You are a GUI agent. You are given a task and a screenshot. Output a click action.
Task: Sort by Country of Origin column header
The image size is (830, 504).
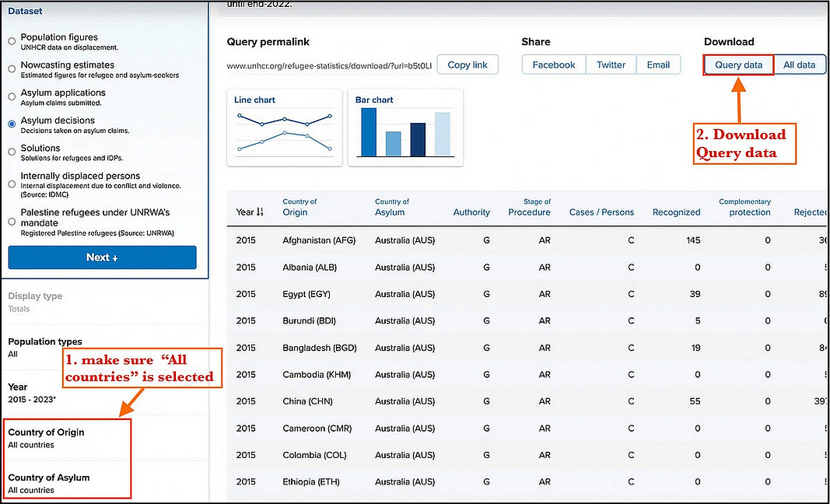[x=299, y=207]
